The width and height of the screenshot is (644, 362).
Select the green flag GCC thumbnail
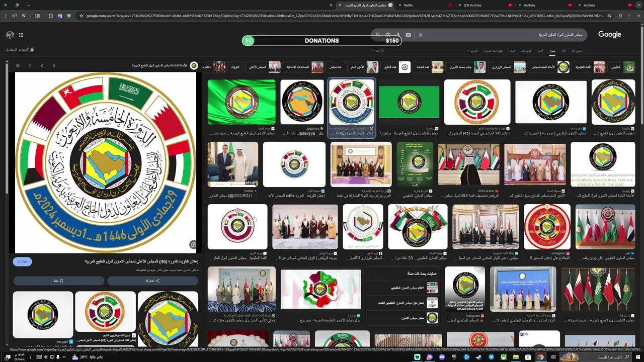[x=242, y=102]
